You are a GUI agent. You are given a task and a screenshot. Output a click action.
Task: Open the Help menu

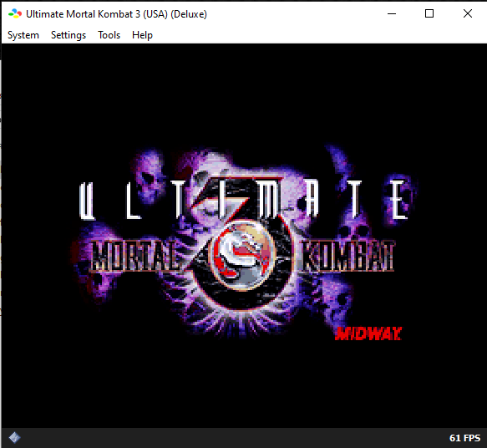(142, 35)
